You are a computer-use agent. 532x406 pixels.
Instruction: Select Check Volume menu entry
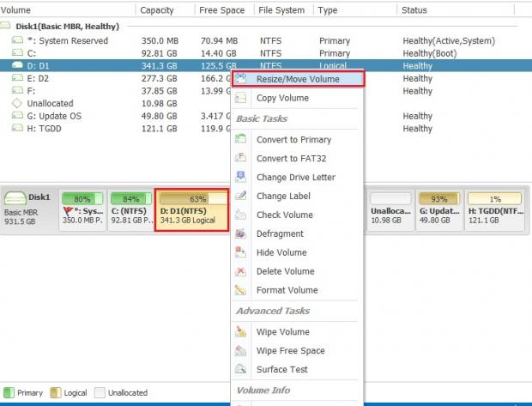click(284, 215)
